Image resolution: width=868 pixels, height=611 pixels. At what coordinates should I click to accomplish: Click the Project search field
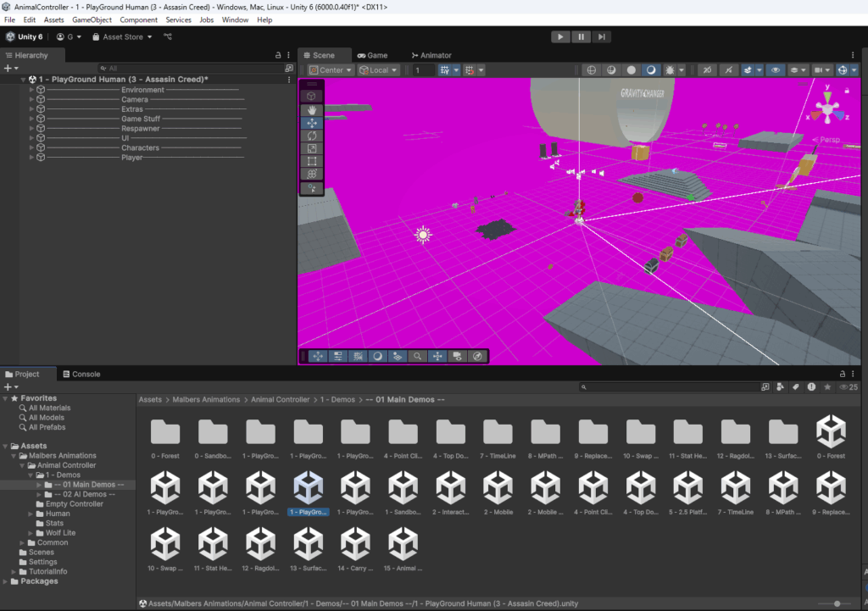click(670, 387)
